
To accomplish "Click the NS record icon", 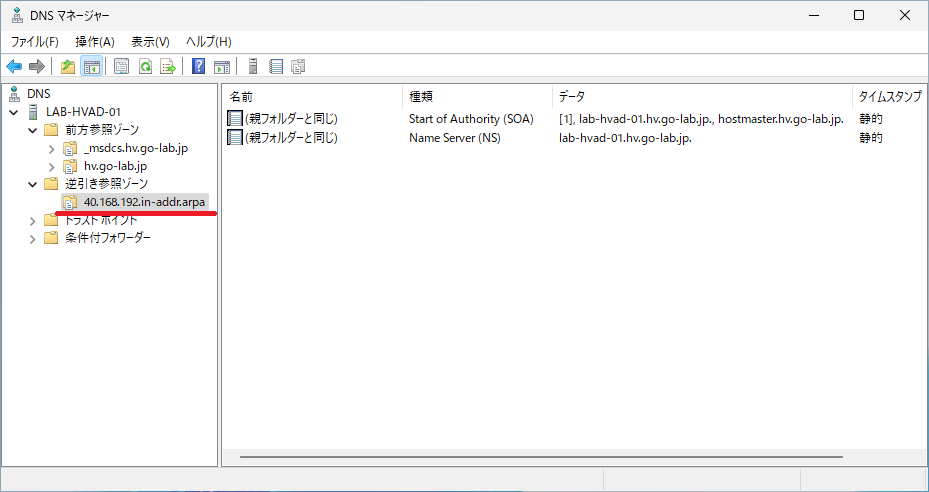I will point(235,138).
